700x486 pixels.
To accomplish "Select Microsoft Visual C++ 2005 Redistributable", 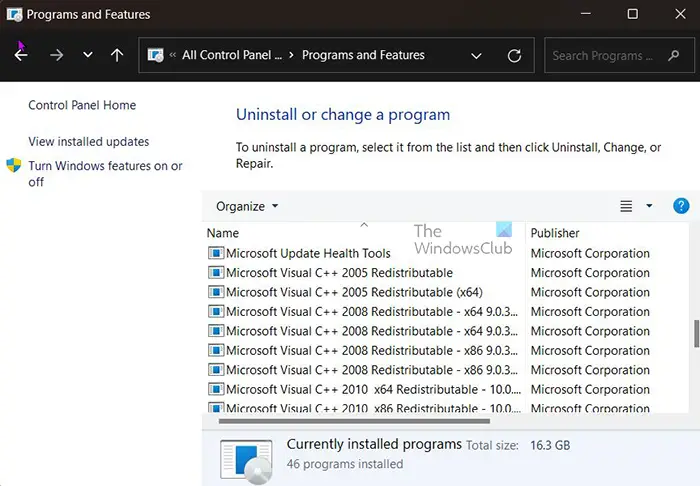I will click(339, 273).
